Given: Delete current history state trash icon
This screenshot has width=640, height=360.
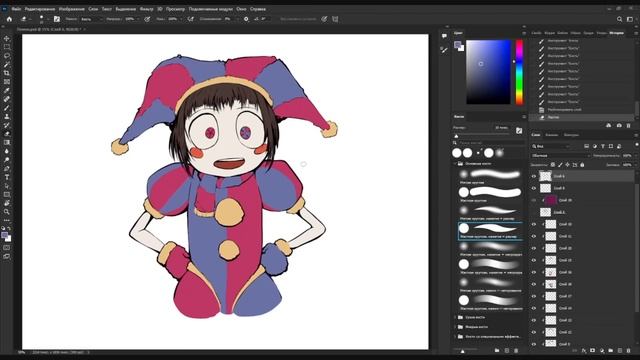Looking at the screenshot, I should (x=629, y=126).
